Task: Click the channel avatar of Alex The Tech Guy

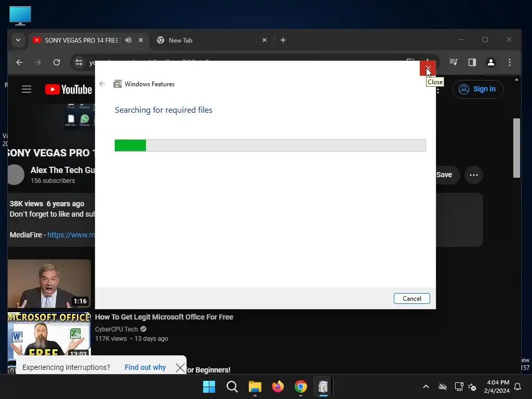Action: pos(16,175)
